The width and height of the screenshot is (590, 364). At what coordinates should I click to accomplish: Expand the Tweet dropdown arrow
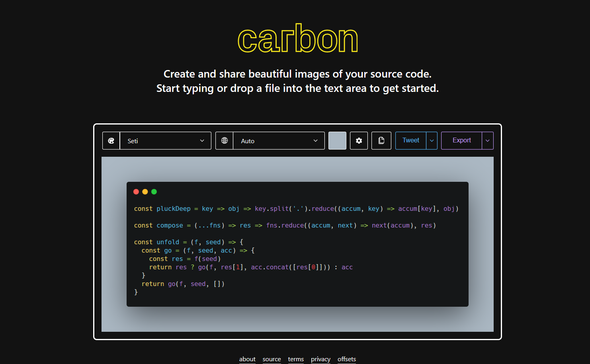click(x=432, y=141)
